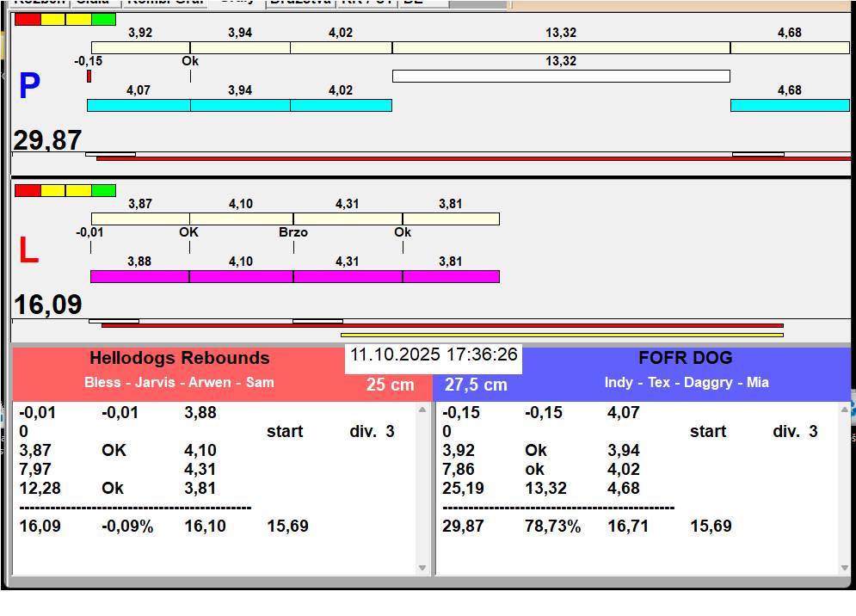Click the green start light in lane P
856x616 pixels.
103,19
